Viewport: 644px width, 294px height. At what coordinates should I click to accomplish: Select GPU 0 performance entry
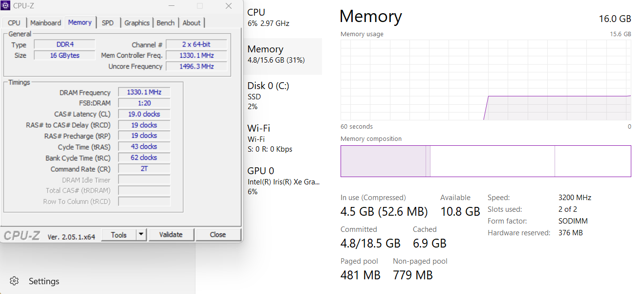click(282, 181)
